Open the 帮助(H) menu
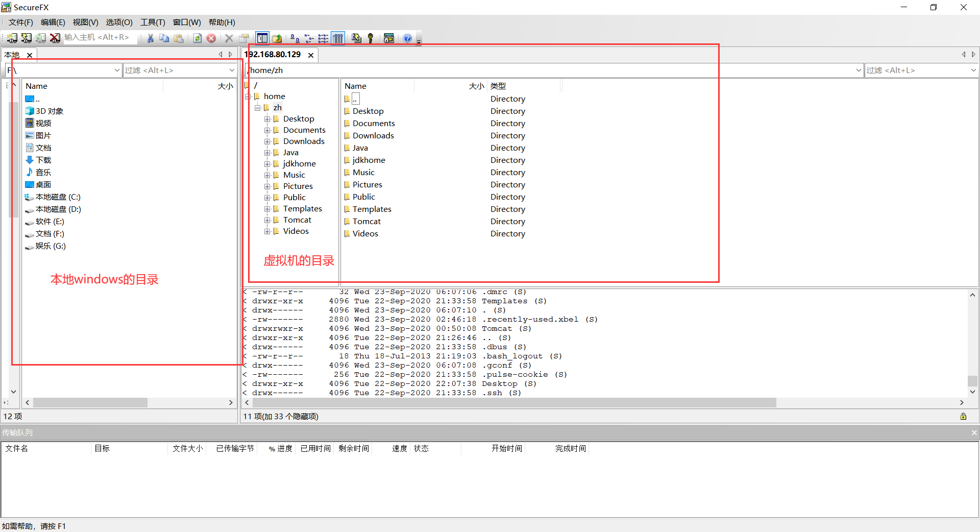Viewport: 980px width, 532px height. [x=222, y=22]
